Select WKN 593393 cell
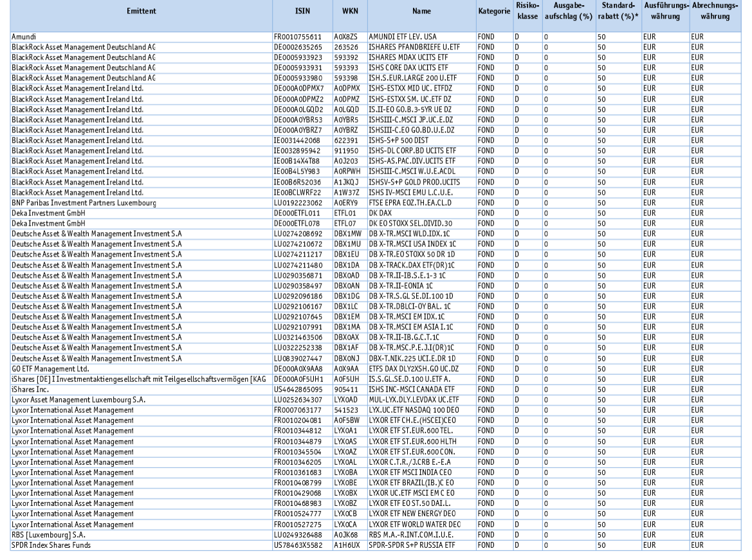 [x=350, y=68]
